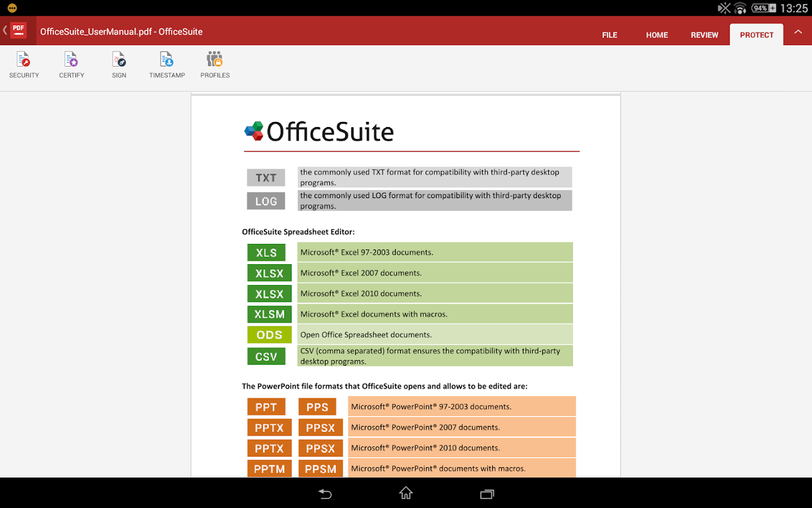
Task: Select the Timestamp tool
Action: 167,64
